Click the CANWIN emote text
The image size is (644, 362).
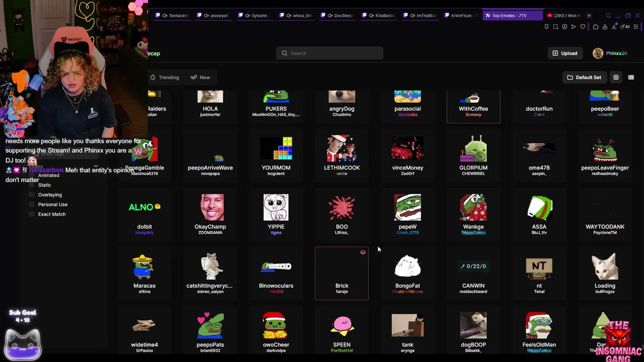coord(473,286)
